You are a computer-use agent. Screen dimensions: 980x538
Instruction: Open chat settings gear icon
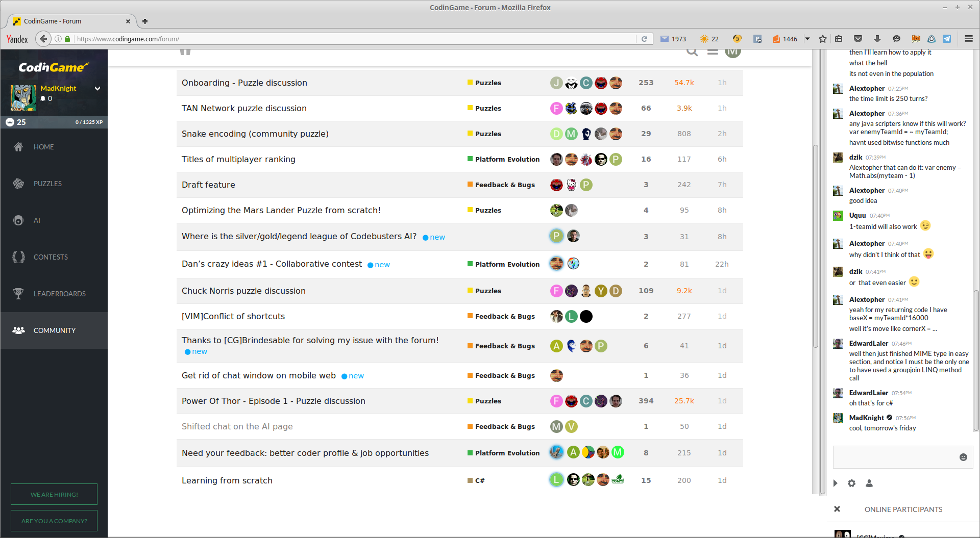[x=851, y=483]
